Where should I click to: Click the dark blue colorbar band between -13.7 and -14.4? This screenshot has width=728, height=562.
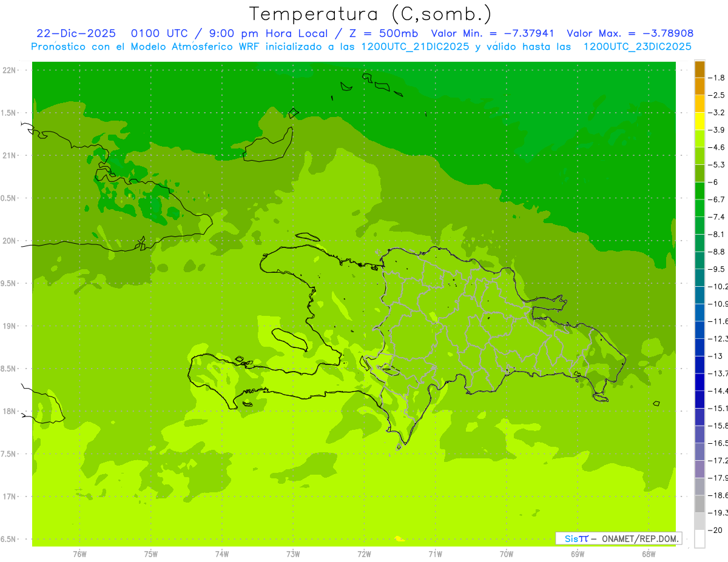click(x=699, y=382)
